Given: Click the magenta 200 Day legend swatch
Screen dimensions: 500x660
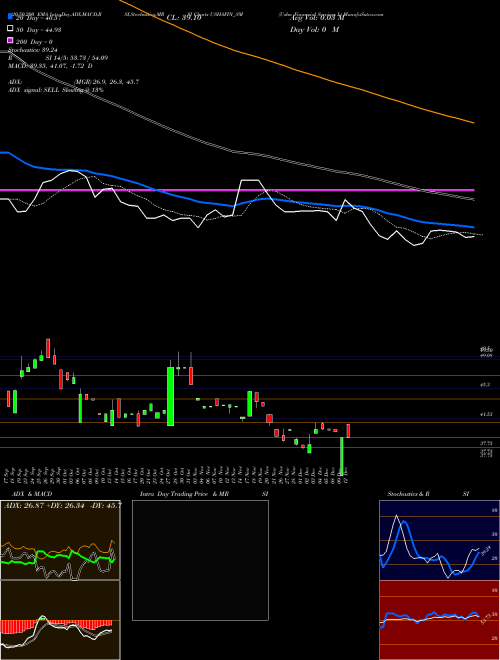Looking at the screenshot, I should point(10,41).
